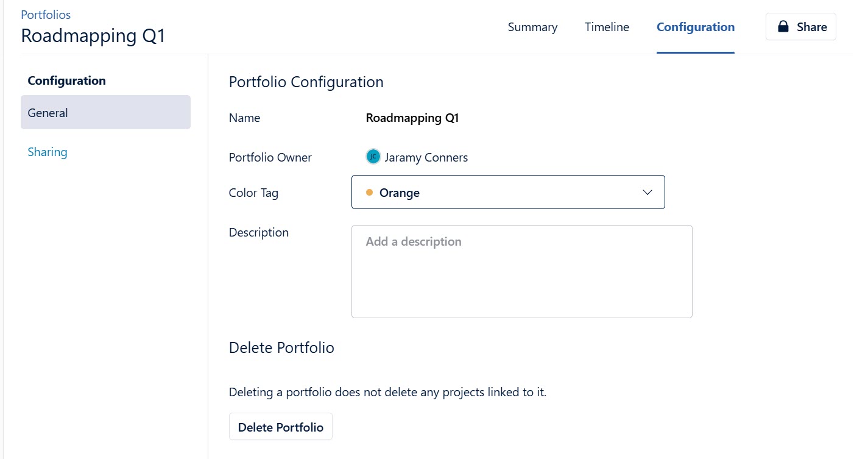Click the lock icon on the Share button
The width and height of the screenshot is (868, 459).
[783, 26]
